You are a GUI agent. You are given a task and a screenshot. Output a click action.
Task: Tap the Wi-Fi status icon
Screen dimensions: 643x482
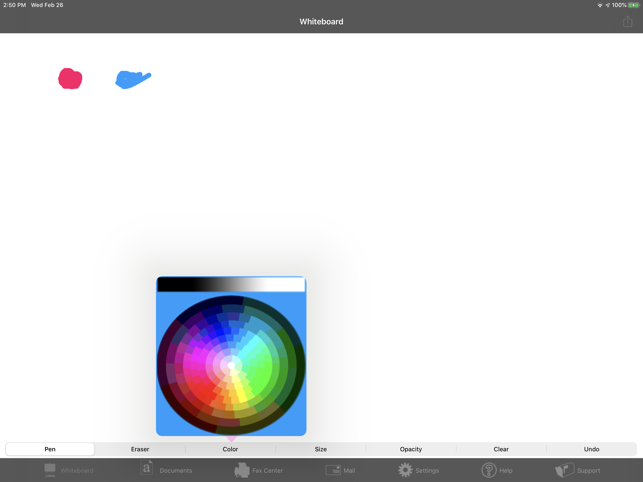(600, 5)
